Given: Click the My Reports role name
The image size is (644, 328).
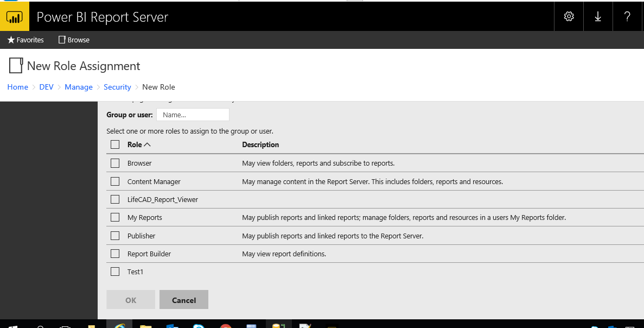Looking at the screenshot, I should [x=144, y=218].
